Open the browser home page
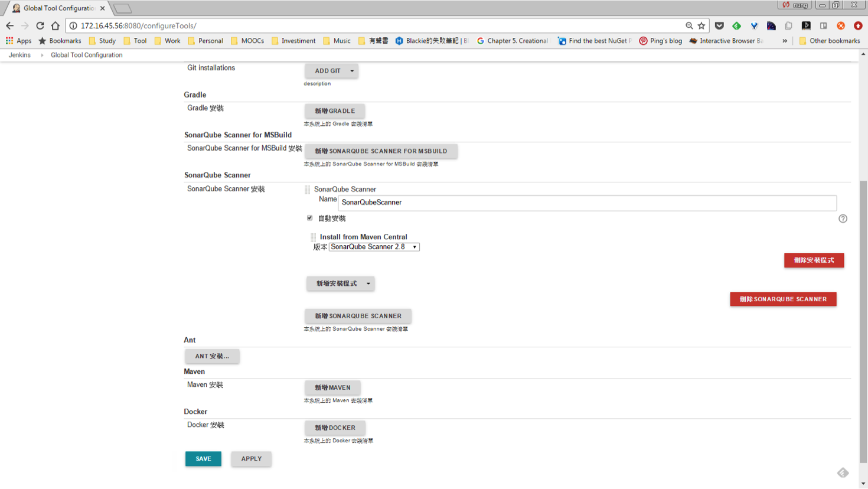The image size is (868, 489). (56, 26)
